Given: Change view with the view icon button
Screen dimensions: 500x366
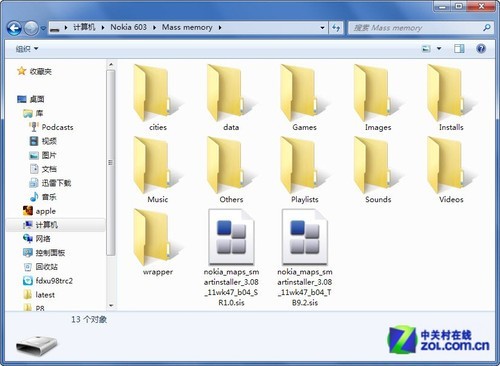Looking at the screenshot, I should coord(426,49).
